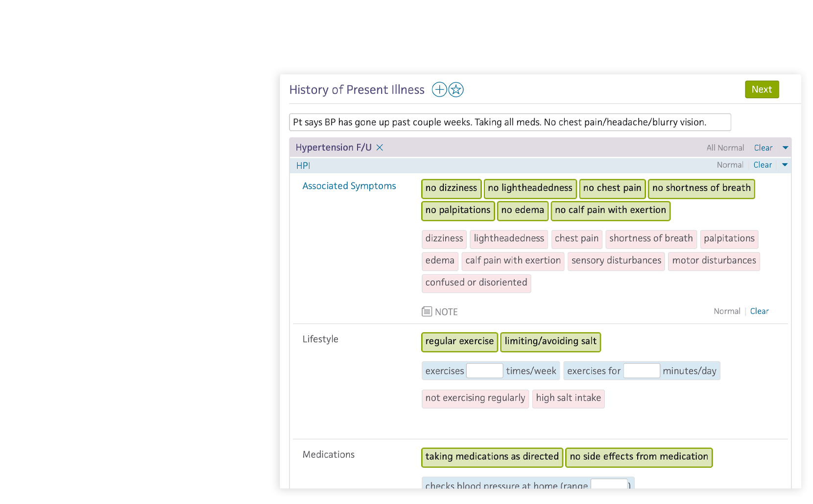Expand the HPI row dropdown arrow
The width and height of the screenshot is (813, 504).
click(785, 165)
